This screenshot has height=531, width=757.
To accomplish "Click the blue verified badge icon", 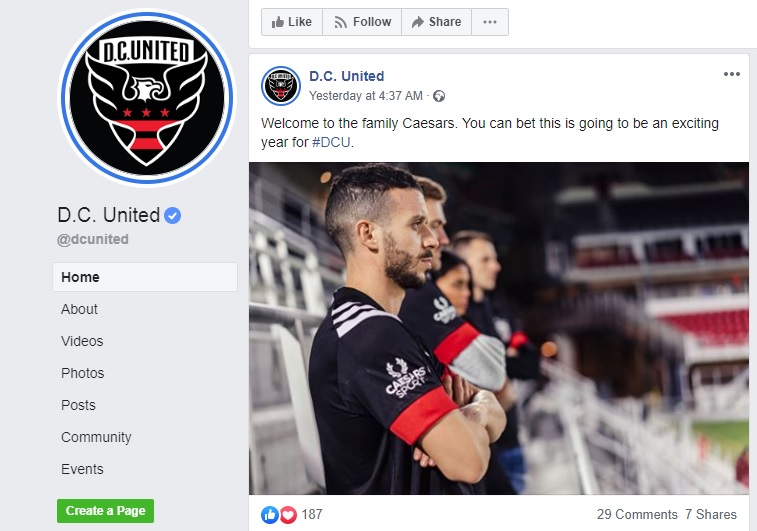I will 173,215.
